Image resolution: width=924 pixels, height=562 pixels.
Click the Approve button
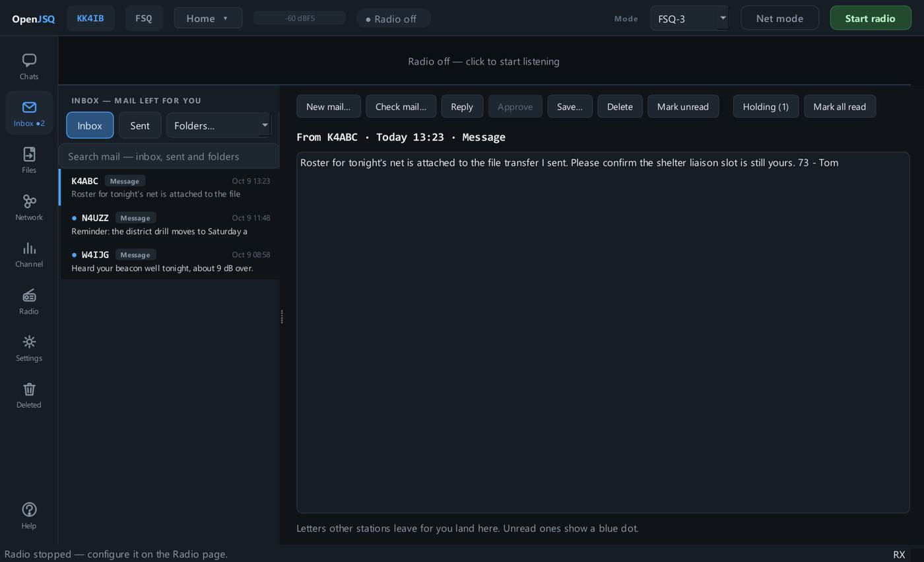[515, 106]
